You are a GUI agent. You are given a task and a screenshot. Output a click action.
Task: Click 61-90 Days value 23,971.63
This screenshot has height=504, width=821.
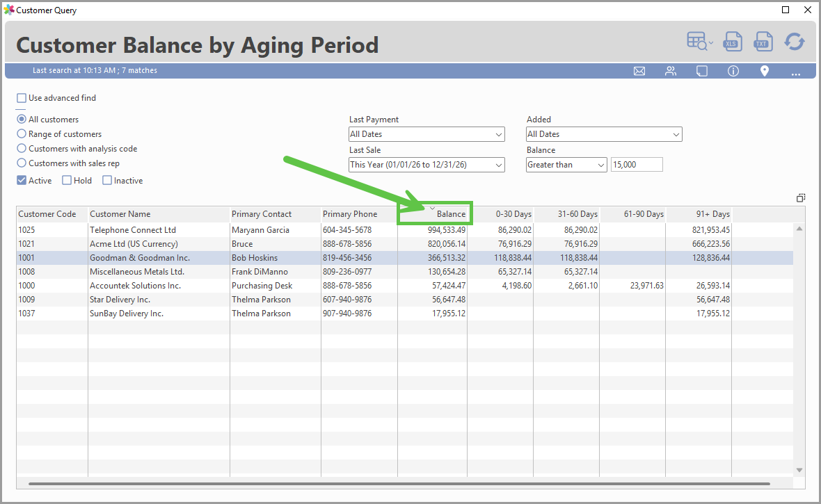tap(646, 286)
